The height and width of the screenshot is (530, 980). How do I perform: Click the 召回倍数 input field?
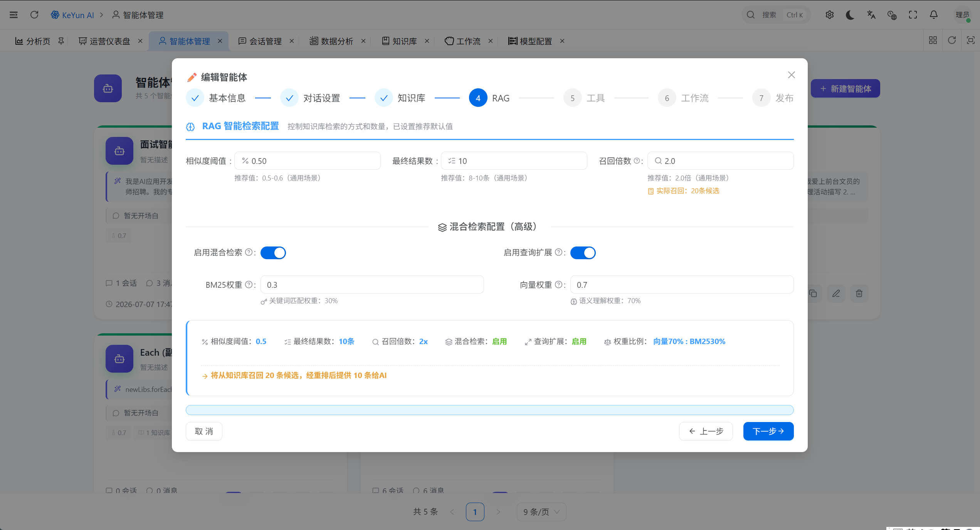coord(721,161)
